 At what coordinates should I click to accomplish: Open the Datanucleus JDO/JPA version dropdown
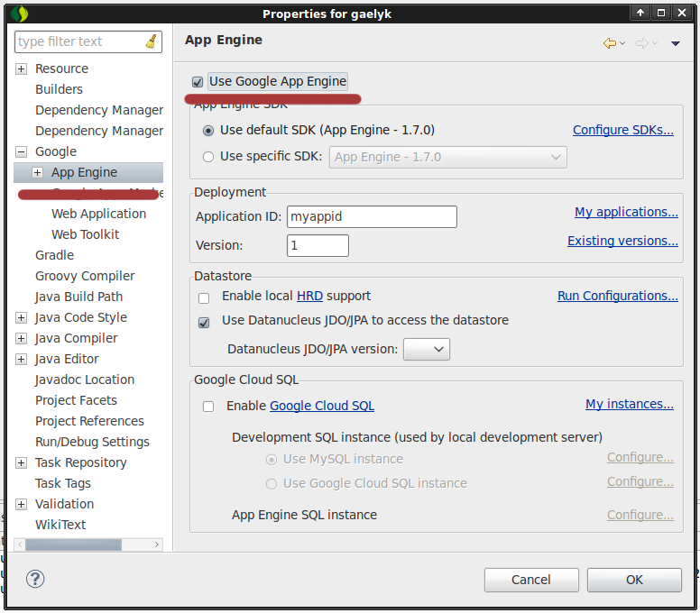pyautogui.click(x=427, y=350)
